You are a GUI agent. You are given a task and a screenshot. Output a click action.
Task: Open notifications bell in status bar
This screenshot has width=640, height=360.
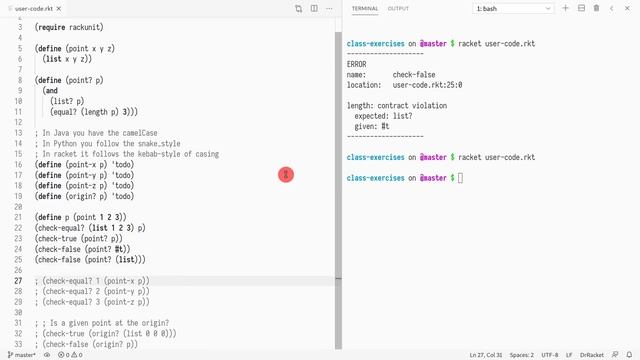coord(629,355)
